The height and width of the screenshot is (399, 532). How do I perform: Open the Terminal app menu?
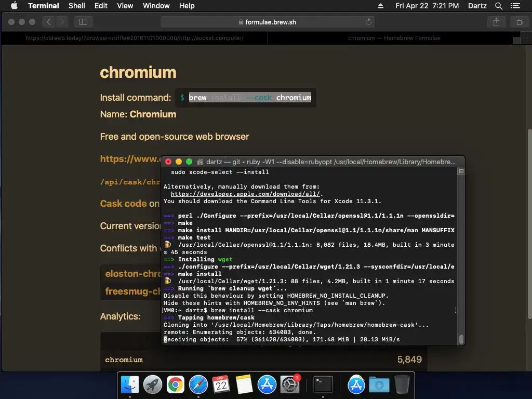tap(44, 6)
